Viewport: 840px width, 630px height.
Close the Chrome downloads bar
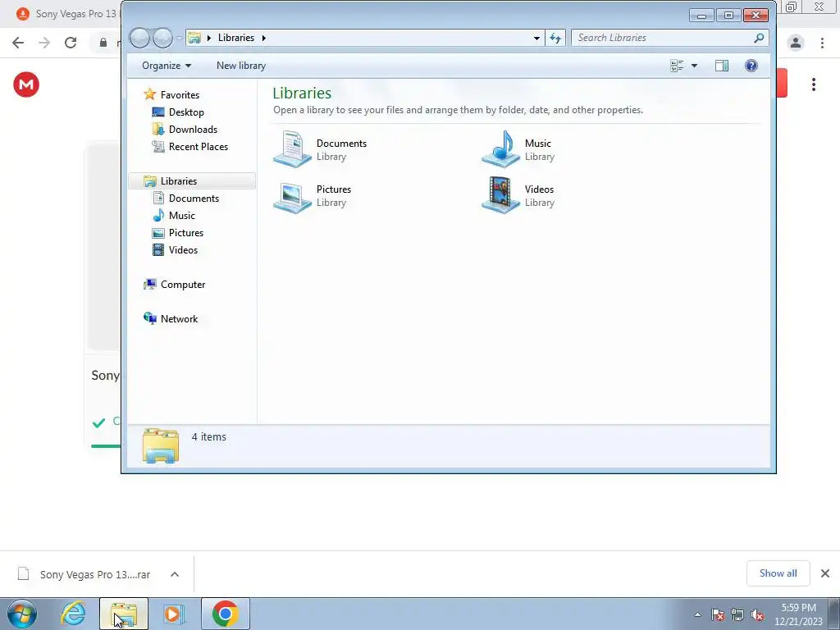825,573
